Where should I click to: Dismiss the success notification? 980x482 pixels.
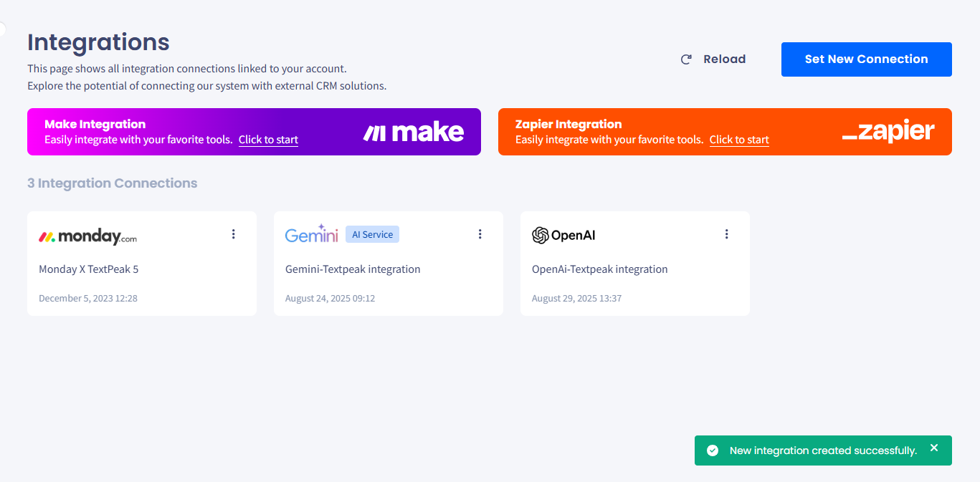pos(933,448)
